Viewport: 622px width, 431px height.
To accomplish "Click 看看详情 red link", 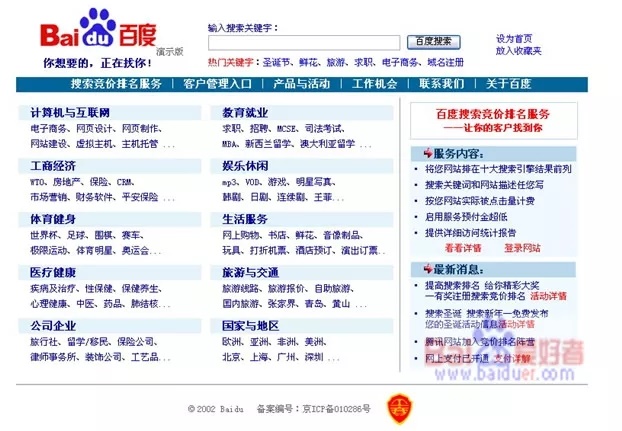I will click(463, 248).
